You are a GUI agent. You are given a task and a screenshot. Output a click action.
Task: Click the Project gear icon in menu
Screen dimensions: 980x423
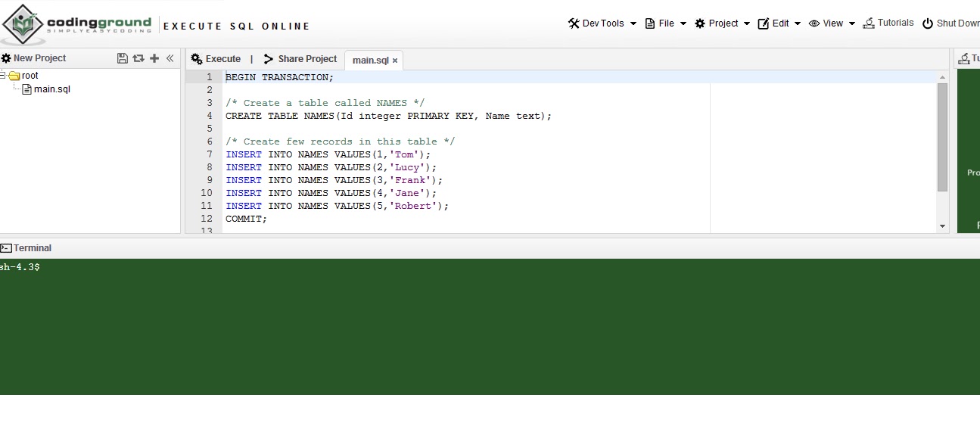(x=700, y=23)
